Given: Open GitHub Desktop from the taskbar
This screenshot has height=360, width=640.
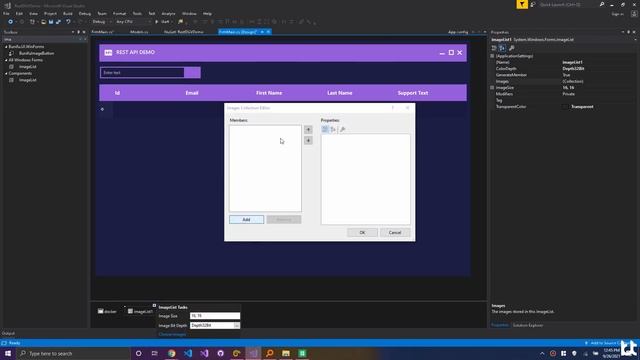Looking at the screenshot, I should (x=220, y=353).
